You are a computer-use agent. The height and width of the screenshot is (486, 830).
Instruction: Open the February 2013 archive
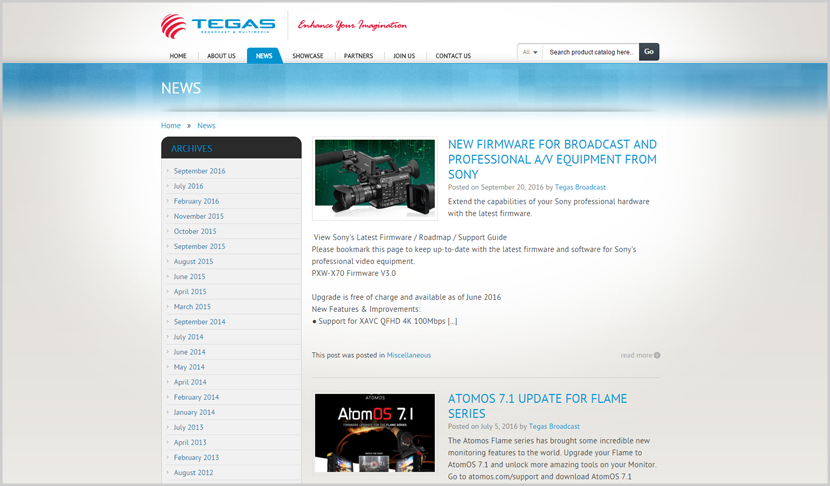196,457
